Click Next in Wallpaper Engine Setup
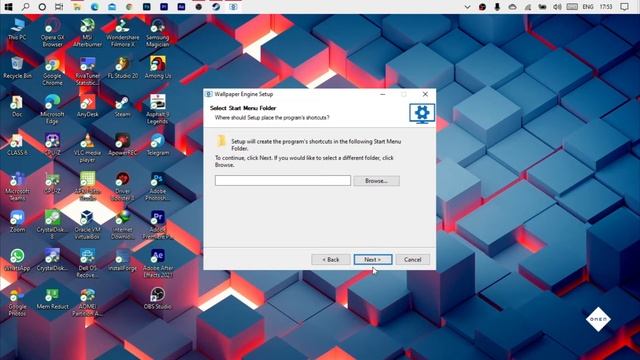Viewport: 640px width, 360px height. 373,260
